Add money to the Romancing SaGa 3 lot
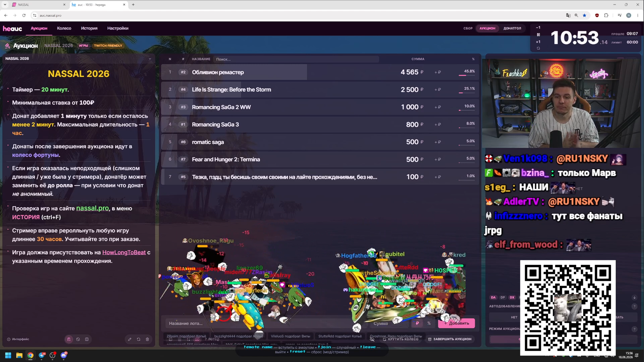 [x=437, y=124]
